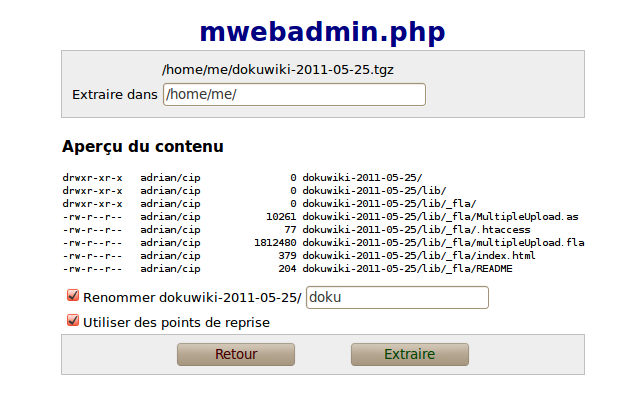The height and width of the screenshot is (397, 635).
Task: Click the Aperçu du contenu heading
Action: click(x=143, y=146)
